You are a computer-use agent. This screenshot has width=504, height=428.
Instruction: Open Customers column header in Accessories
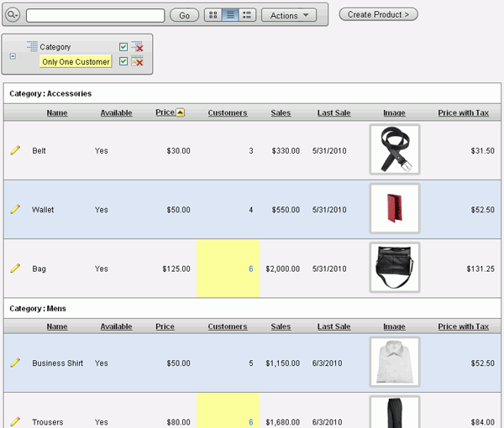(228, 112)
